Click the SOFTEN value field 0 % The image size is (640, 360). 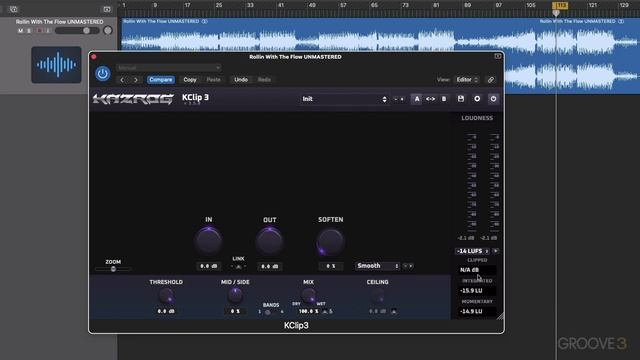(x=330, y=266)
